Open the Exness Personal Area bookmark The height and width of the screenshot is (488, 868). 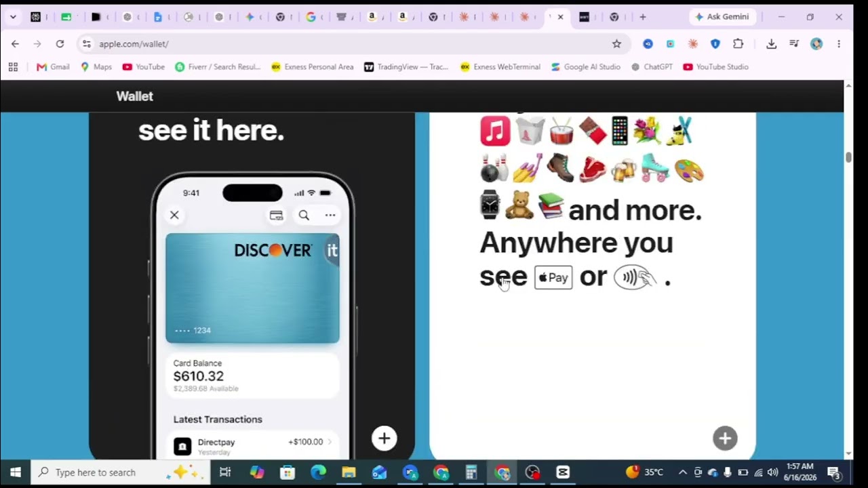tap(312, 66)
